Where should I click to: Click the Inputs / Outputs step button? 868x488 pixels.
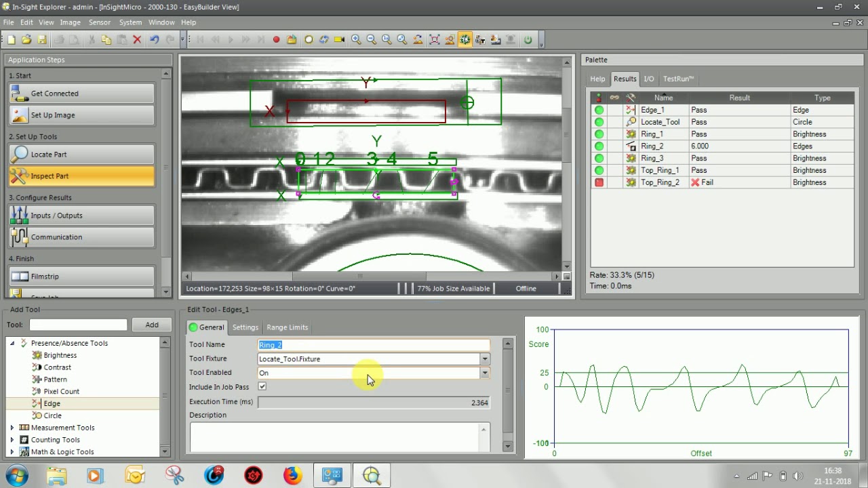tap(82, 216)
